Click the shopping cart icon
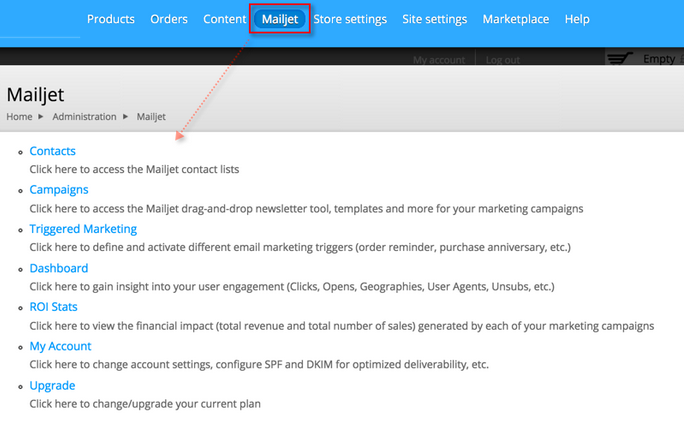Screen dimensions: 684x424 (622, 59)
